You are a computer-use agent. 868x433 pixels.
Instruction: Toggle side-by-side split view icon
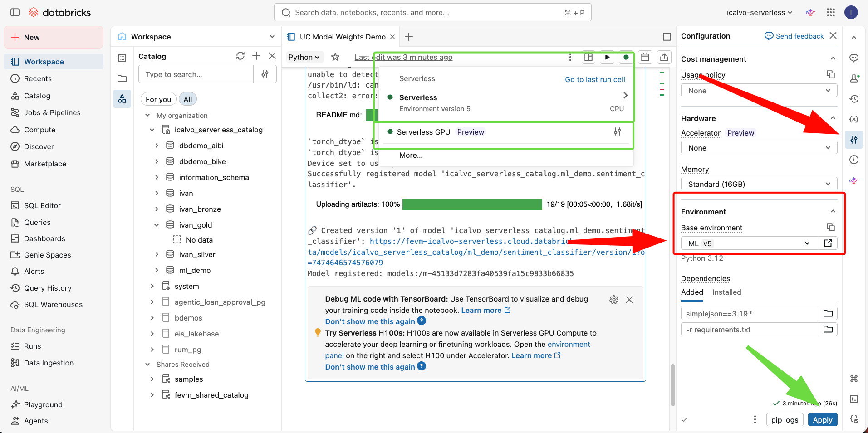pyautogui.click(x=667, y=37)
